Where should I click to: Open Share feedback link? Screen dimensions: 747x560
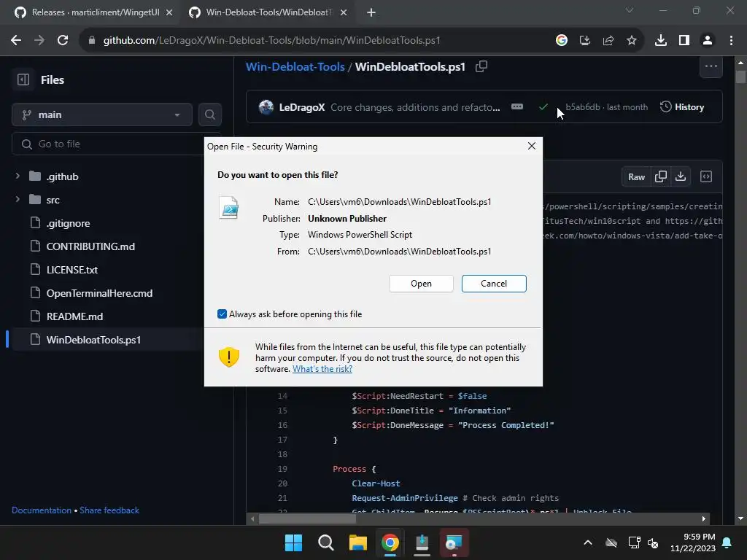tap(109, 510)
